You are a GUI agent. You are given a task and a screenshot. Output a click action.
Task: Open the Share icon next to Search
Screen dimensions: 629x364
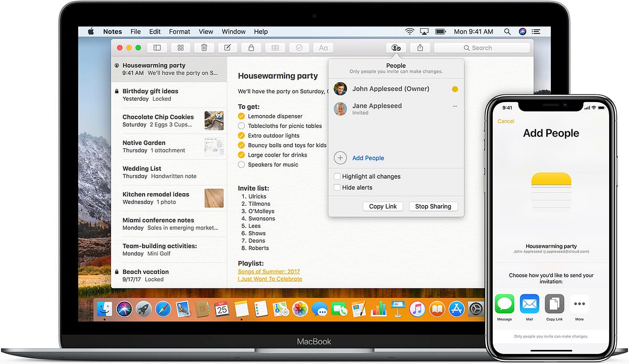[x=419, y=47]
